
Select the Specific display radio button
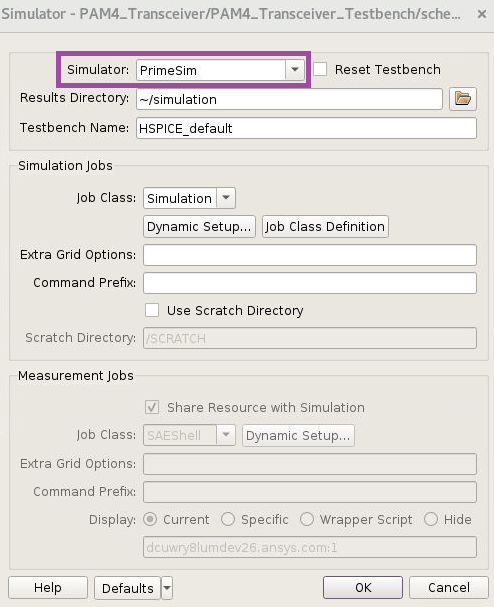tap(228, 519)
